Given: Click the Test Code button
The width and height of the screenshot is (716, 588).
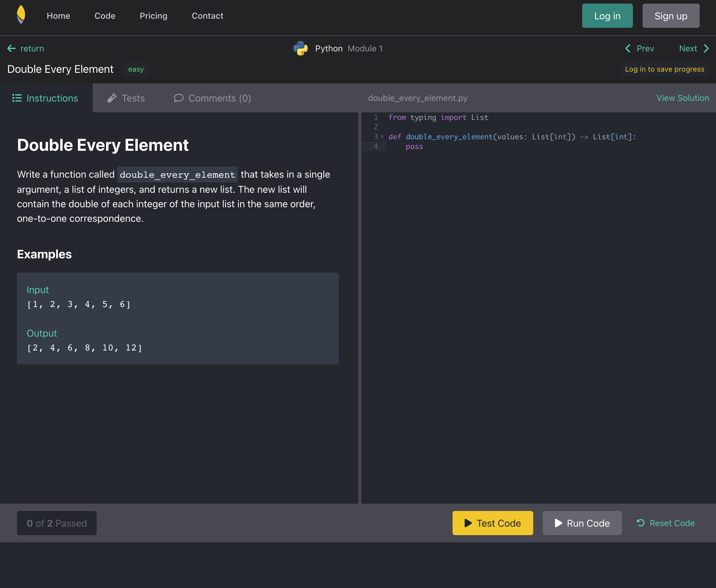Looking at the screenshot, I should click(x=492, y=523).
